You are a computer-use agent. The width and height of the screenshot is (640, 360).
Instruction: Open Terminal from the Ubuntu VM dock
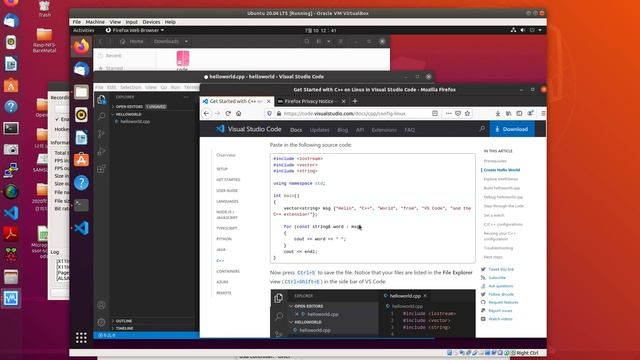pos(81,205)
